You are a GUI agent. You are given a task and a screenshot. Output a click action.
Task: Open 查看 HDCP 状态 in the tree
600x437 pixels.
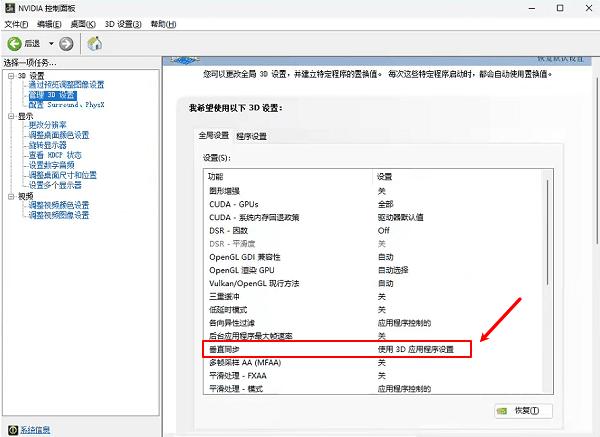(55, 155)
